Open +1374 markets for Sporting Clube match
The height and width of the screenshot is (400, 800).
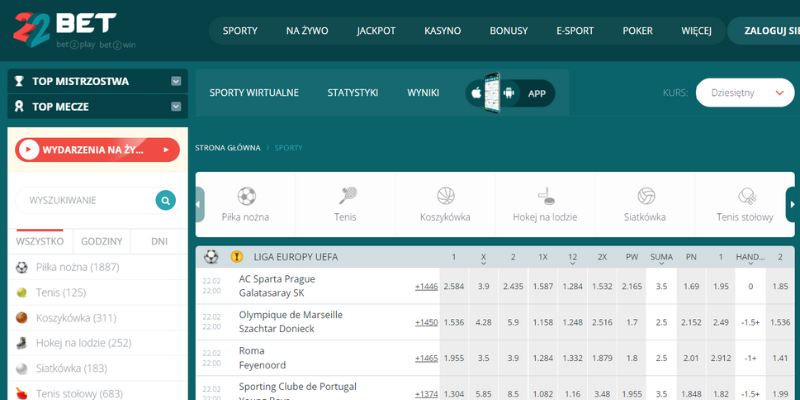coord(426,394)
